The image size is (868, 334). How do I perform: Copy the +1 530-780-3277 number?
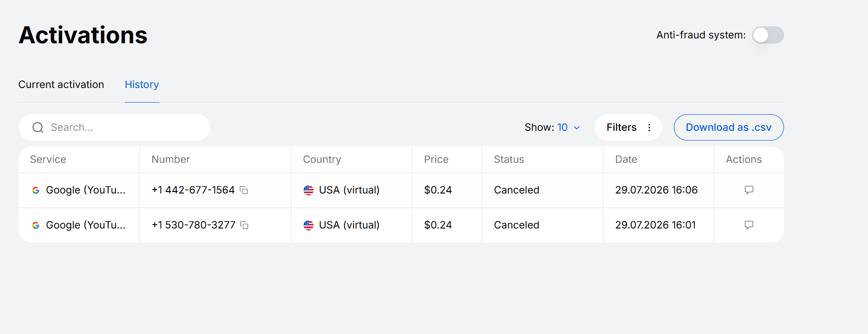244,225
